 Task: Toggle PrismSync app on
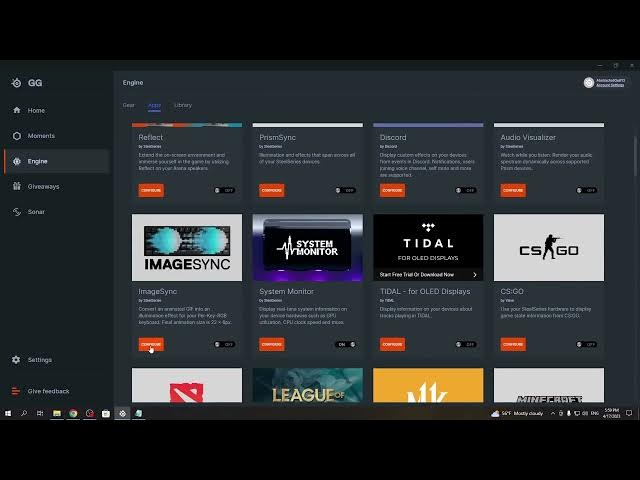tap(345, 190)
